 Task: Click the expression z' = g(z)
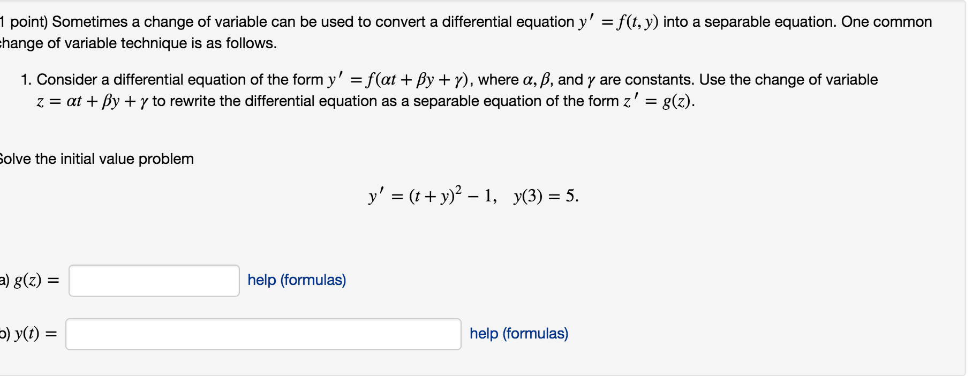point(659,101)
